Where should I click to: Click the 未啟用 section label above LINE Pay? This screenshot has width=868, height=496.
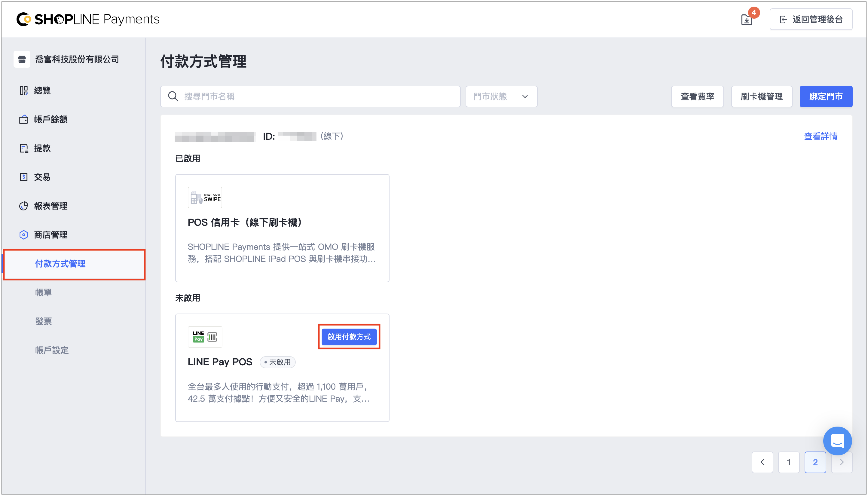(188, 298)
